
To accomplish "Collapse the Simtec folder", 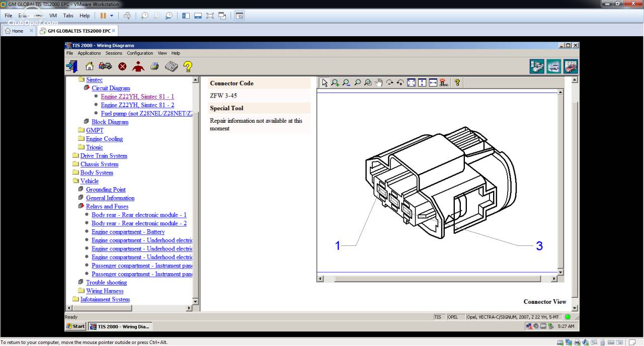I will pos(82,79).
